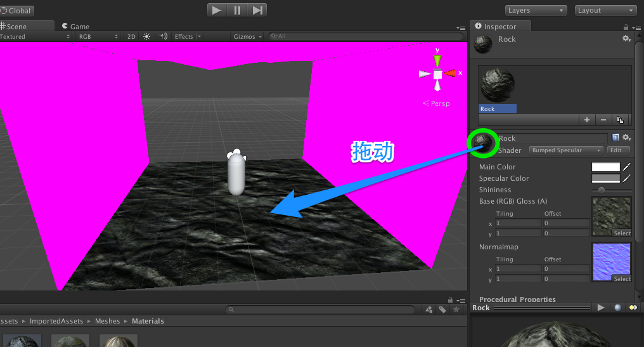The width and height of the screenshot is (644, 347).
Task: Click the favorites star icon
Action: (456, 310)
